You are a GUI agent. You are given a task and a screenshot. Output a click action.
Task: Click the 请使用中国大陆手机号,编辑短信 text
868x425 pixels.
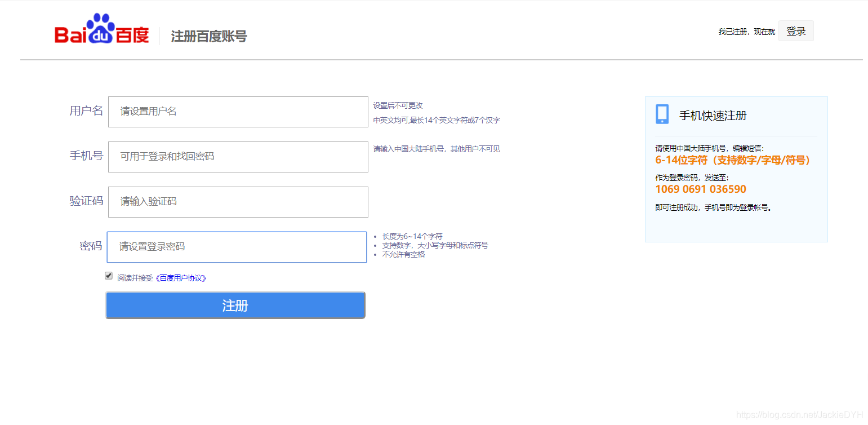[710, 148]
